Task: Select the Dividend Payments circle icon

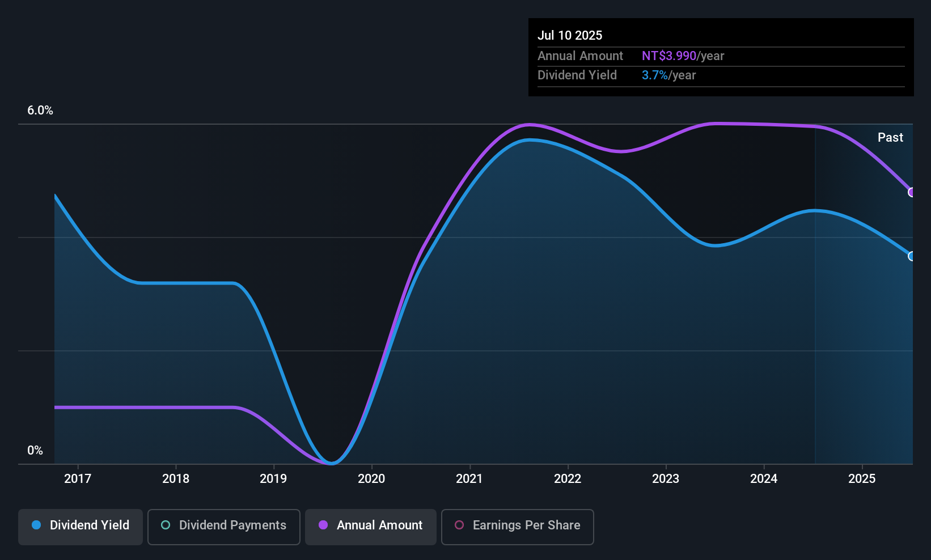Action: coord(165,525)
